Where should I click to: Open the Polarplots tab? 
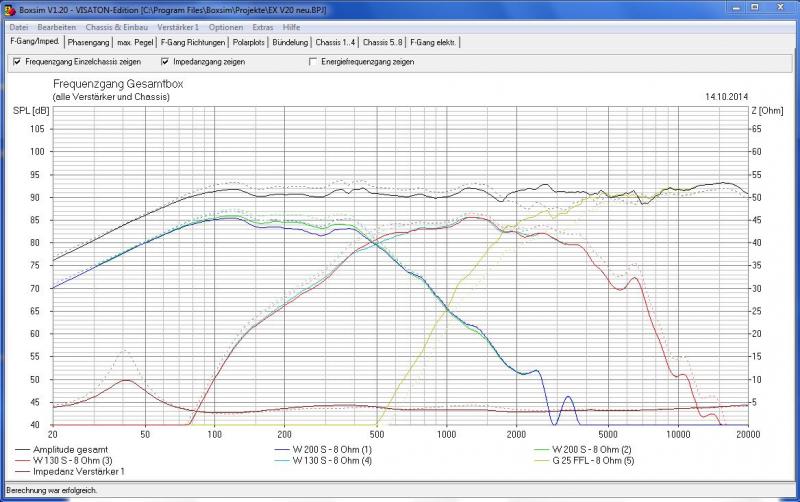248,42
